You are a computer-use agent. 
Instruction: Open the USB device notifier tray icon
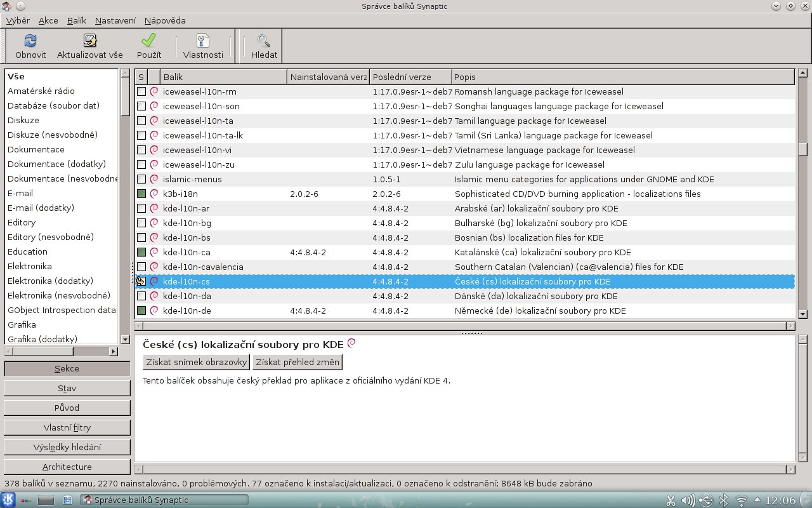[x=705, y=500]
